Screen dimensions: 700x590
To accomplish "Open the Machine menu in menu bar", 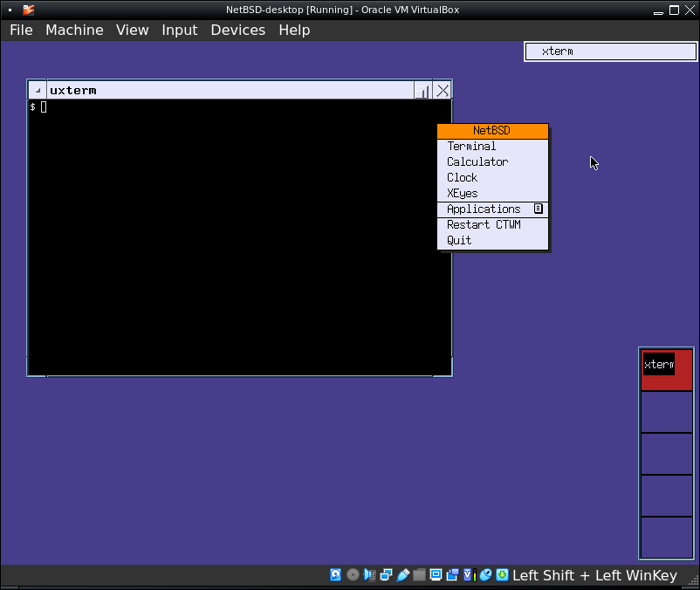I will coord(74,30).
